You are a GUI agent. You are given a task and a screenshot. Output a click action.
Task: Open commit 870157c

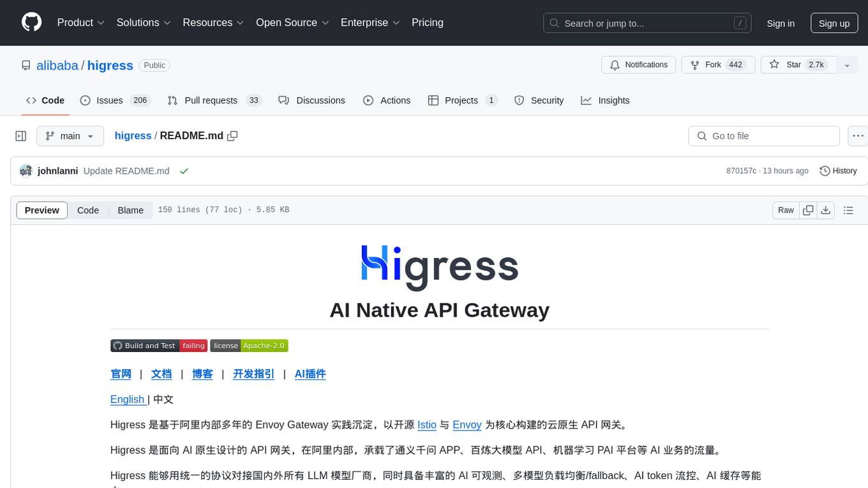741,171
